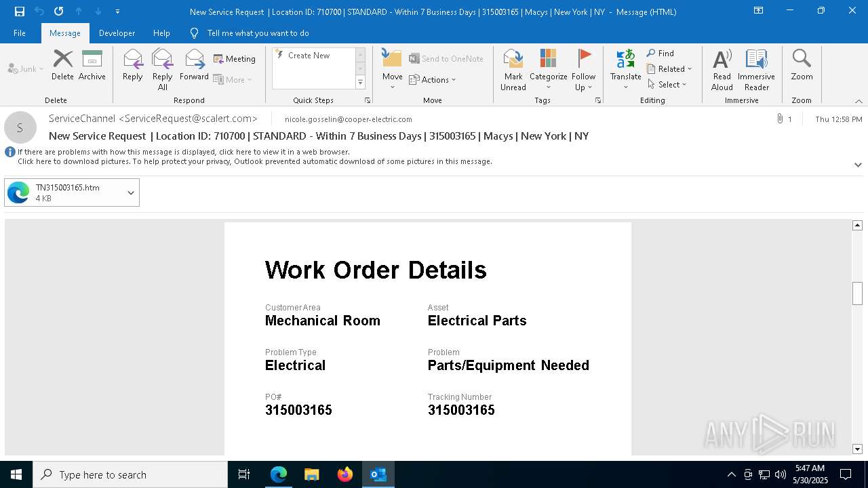
Task: Open the Related dropdown
Action: [669, 68]
